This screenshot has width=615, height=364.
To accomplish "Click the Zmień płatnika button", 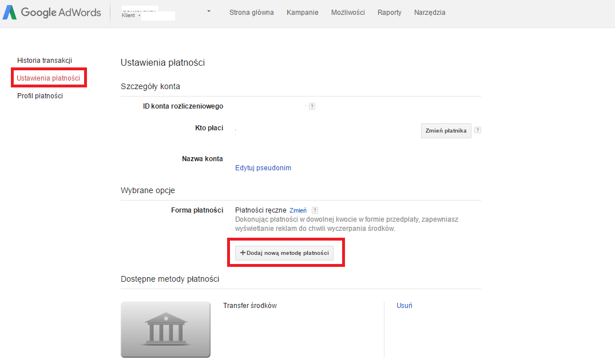I will (446, 131).
